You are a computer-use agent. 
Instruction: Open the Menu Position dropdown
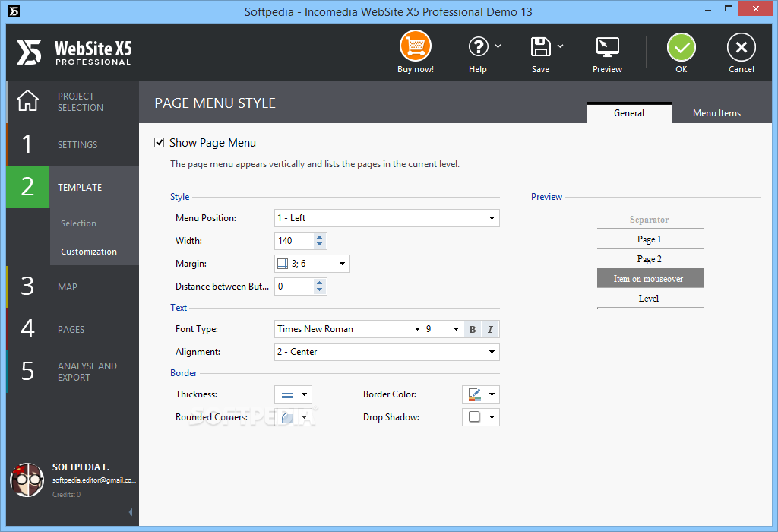coord(387,218)
